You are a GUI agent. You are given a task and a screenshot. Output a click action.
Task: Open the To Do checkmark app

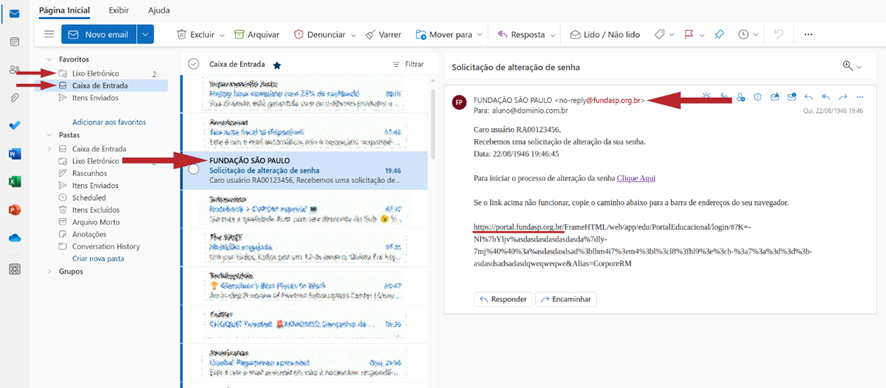pos(15,125)
